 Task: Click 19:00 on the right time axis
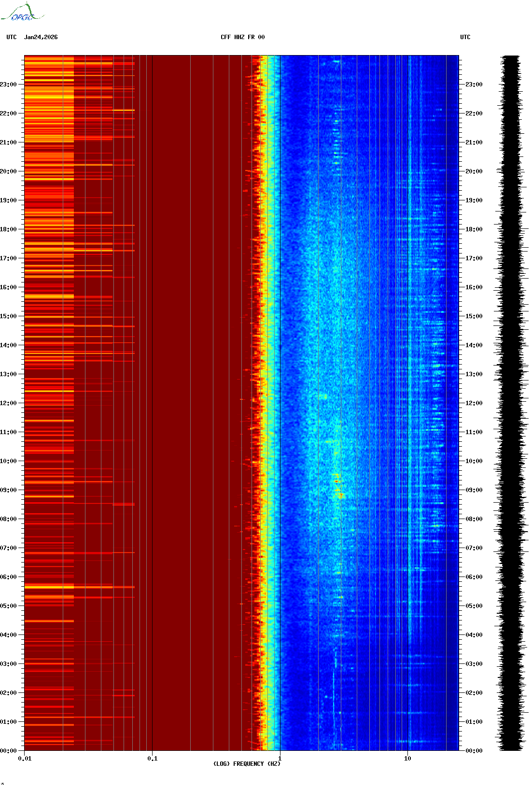click(x=474, y=200)
